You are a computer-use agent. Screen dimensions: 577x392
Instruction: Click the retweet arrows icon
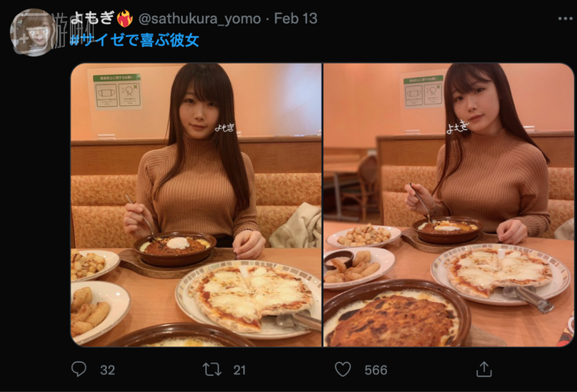click(x=212, y=369)
